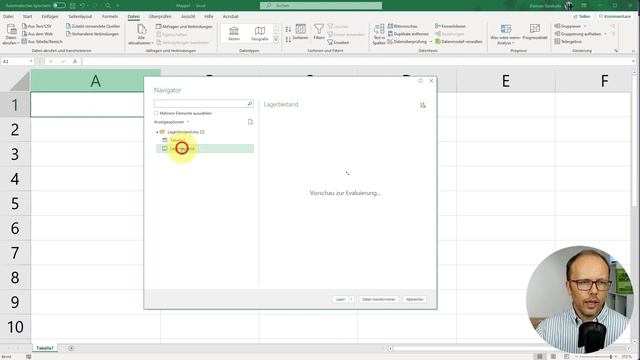640x360 pixels.
Task: Open the Datenüberprüfung dropdown arrow
Action: coord(431,42)
